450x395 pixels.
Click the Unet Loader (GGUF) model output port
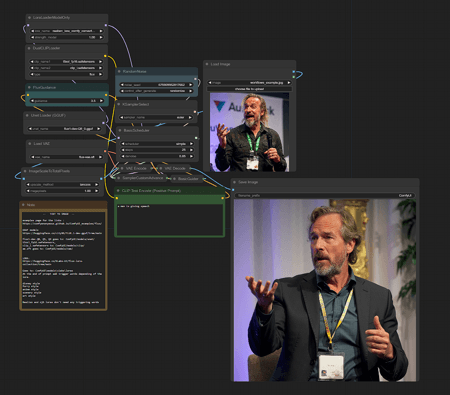103,123
